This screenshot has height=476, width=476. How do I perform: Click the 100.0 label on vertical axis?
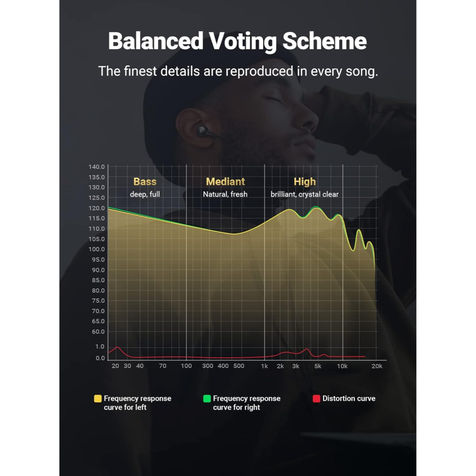pos(97,249)
